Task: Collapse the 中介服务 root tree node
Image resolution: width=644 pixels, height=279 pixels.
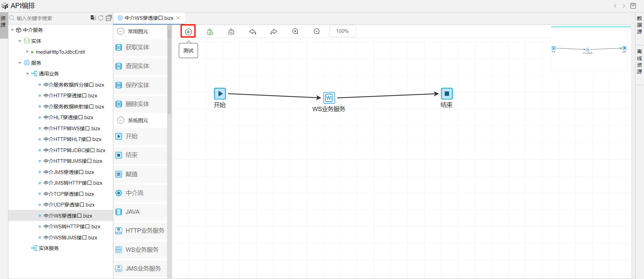Action: click(x=12, y=30)
